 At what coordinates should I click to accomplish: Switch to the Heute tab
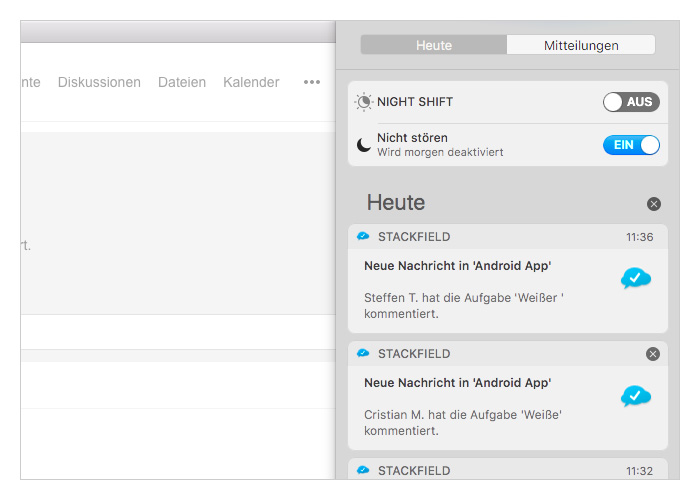[433, 45]
